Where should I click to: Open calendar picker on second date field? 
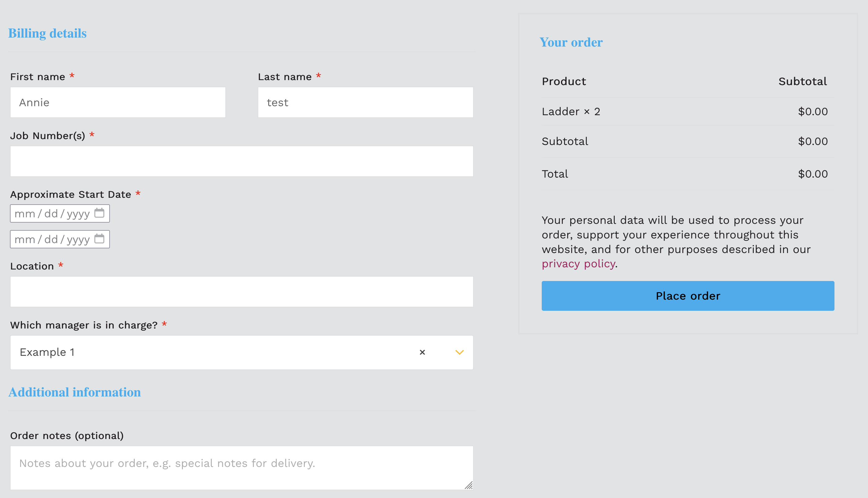pyautogui.click(x=99, y=239)
